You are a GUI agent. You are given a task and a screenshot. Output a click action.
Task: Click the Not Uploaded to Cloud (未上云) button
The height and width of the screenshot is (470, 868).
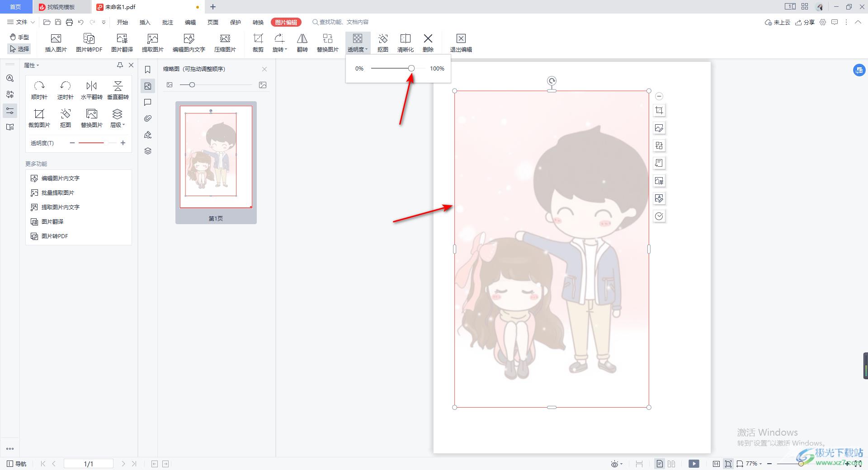tap(778, 22)
